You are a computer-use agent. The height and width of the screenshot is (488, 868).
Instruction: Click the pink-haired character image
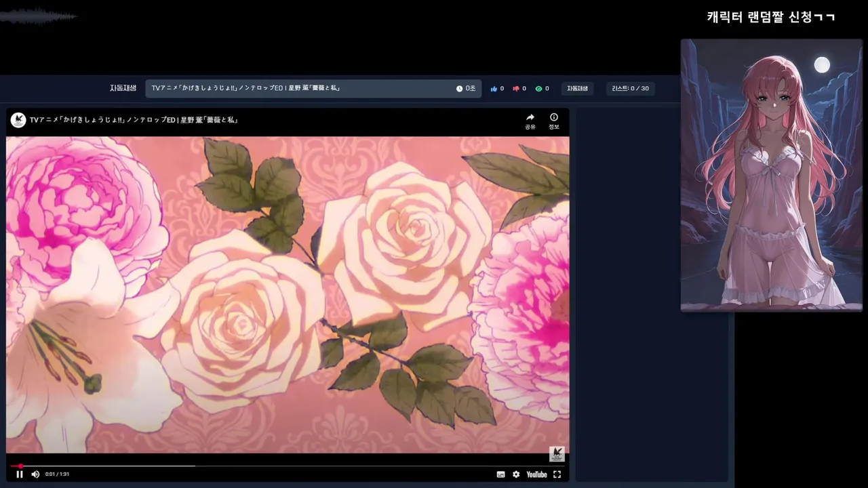point(771,175)
